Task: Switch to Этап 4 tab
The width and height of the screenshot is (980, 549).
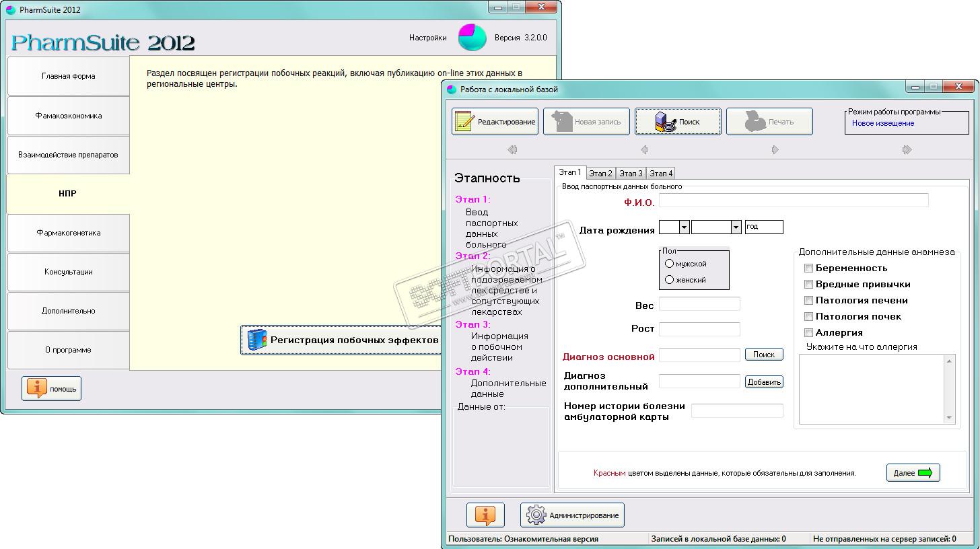Action: (661, 174)
